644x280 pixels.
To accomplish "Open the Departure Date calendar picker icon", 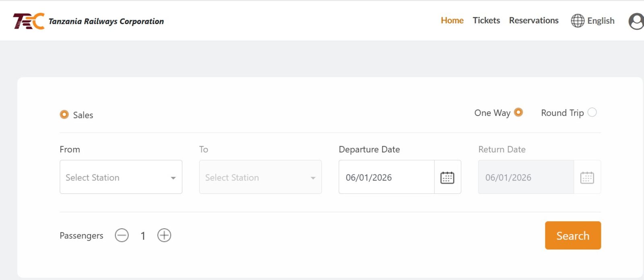I will coord(447,177).
